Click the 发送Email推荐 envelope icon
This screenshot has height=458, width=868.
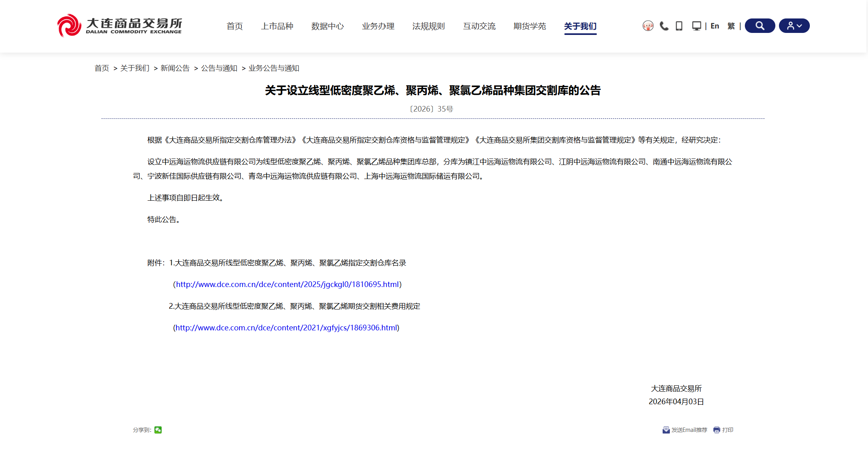(x=666, y=430)
